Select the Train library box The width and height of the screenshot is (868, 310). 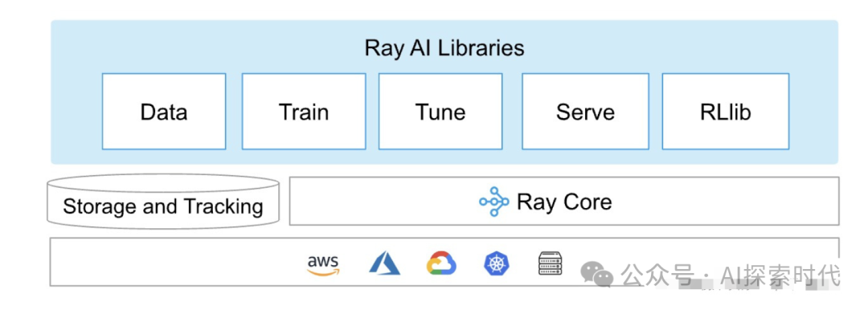(304, 112)
